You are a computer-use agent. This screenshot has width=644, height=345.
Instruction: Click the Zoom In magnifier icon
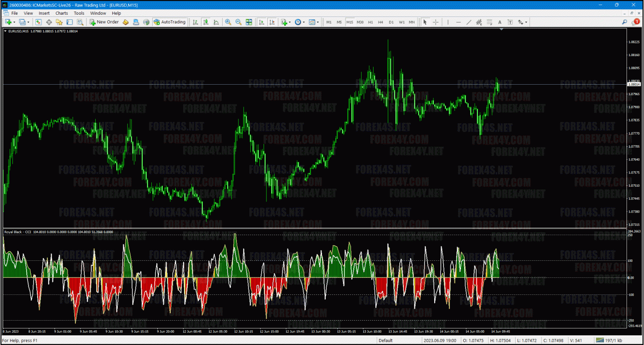[x=228, y=22]
